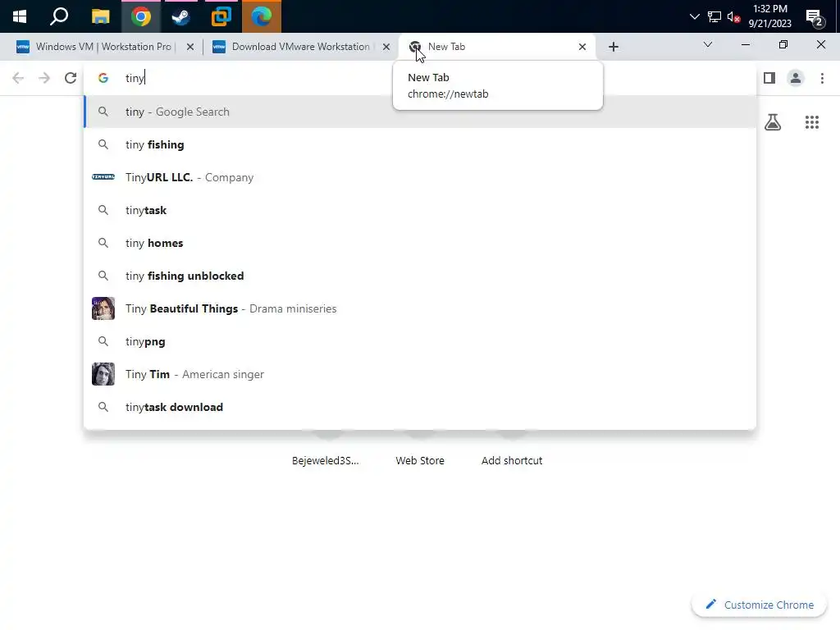840x630 pixels.
Task: Reload the current page
Action: pyautogui.click(x=71, y=78)
